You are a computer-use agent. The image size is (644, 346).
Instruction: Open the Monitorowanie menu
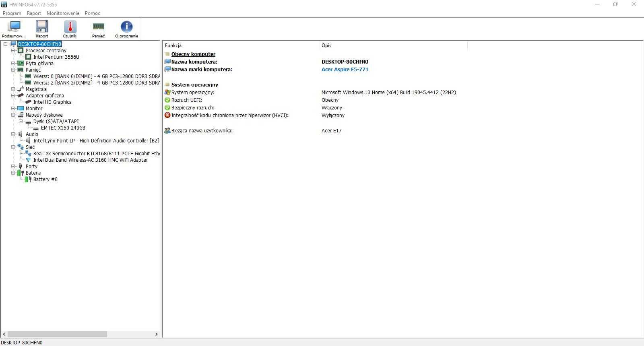click(x=63, y=13)
